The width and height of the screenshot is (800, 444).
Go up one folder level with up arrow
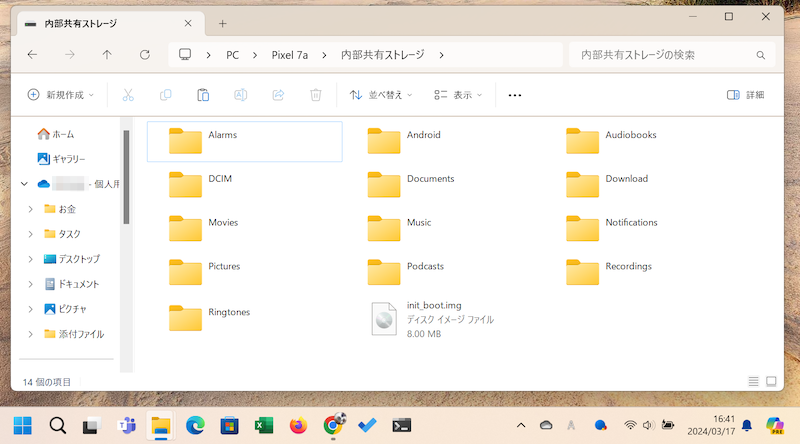[x=107, y=55]
